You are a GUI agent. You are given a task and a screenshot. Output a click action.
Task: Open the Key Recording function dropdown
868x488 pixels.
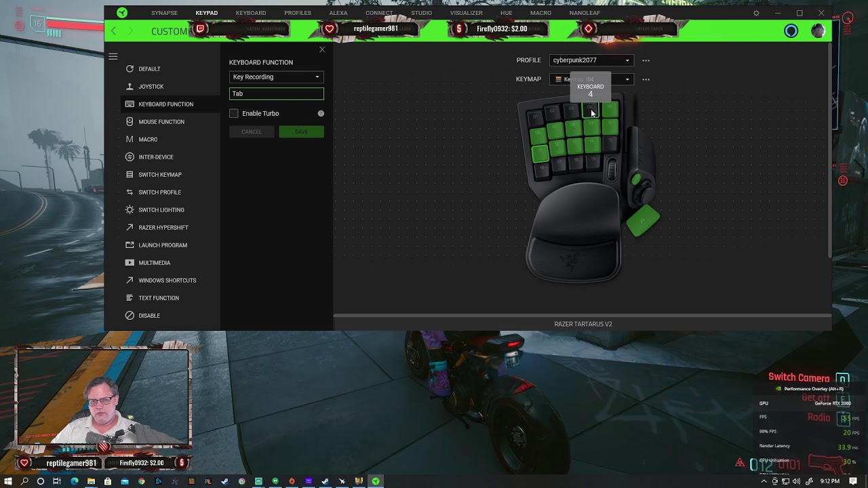tap(276, 77)
